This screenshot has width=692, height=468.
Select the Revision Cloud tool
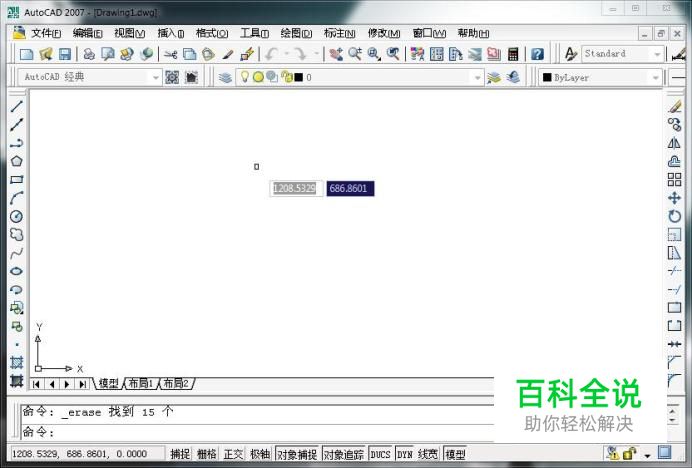click(17, 234)
